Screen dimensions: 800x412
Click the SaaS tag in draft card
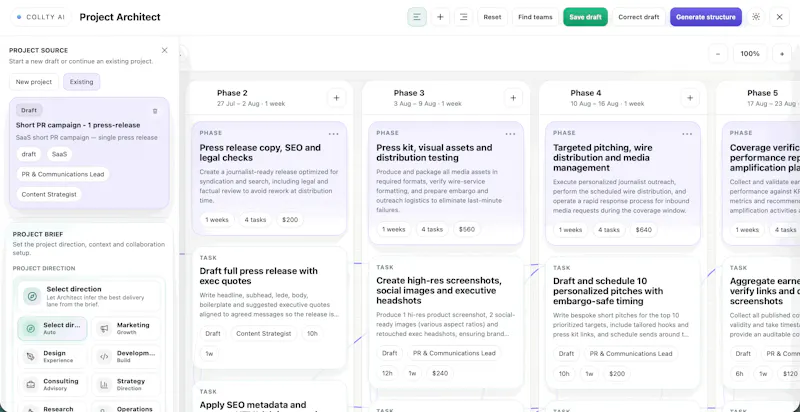click(60, 154)
